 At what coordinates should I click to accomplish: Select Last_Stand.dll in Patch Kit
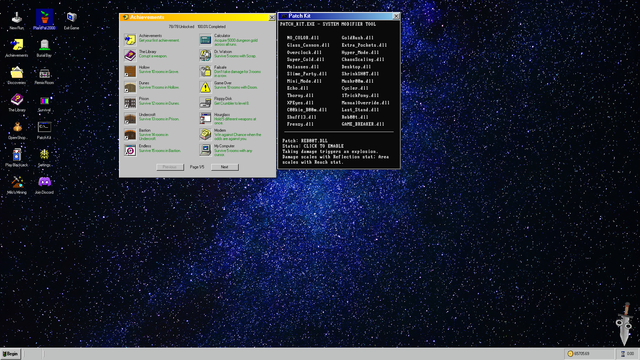click(x=360, y=110)
